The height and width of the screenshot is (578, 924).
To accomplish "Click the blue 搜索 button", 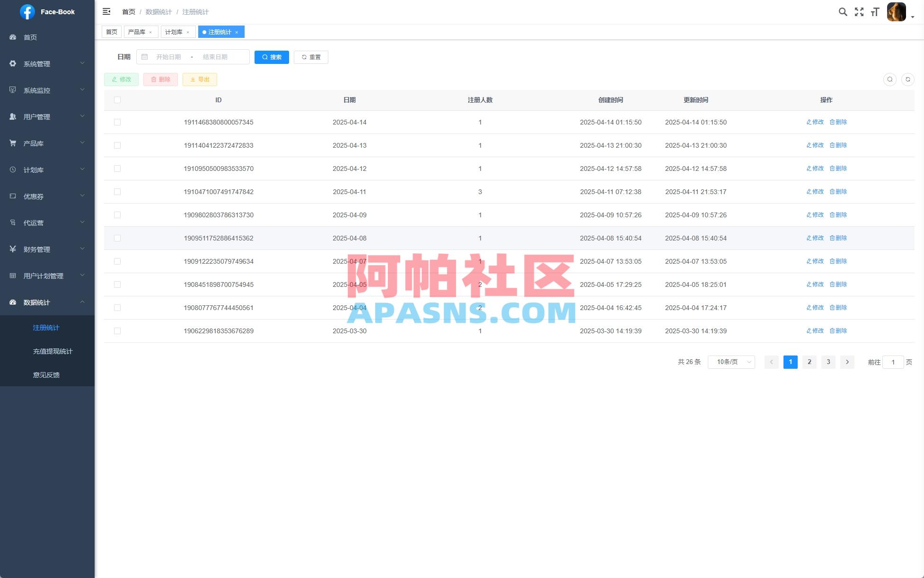I will click(272, 57).
